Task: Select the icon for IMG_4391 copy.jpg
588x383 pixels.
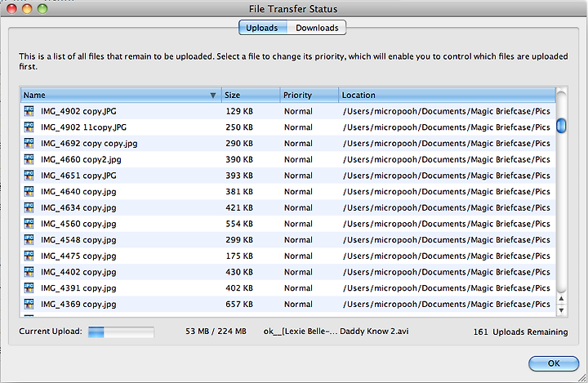Action: coord(29,288)
